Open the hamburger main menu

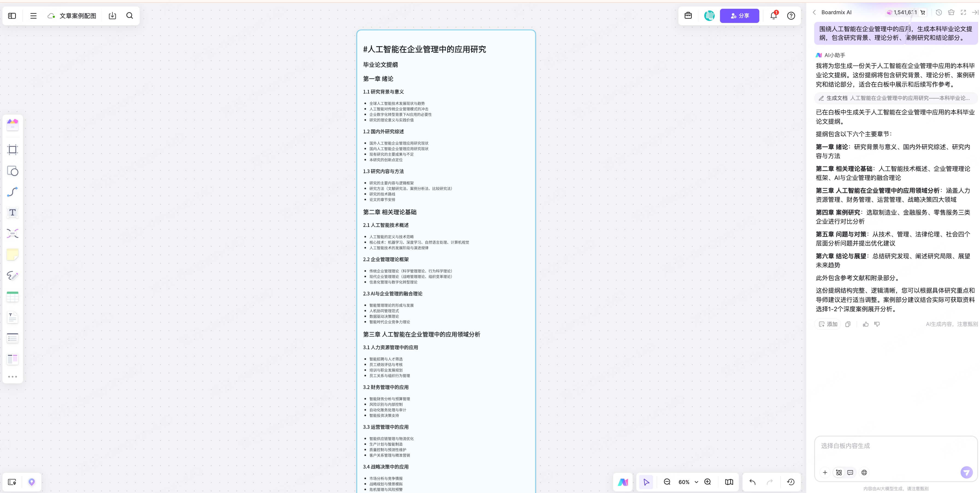[x=34, y=16]
